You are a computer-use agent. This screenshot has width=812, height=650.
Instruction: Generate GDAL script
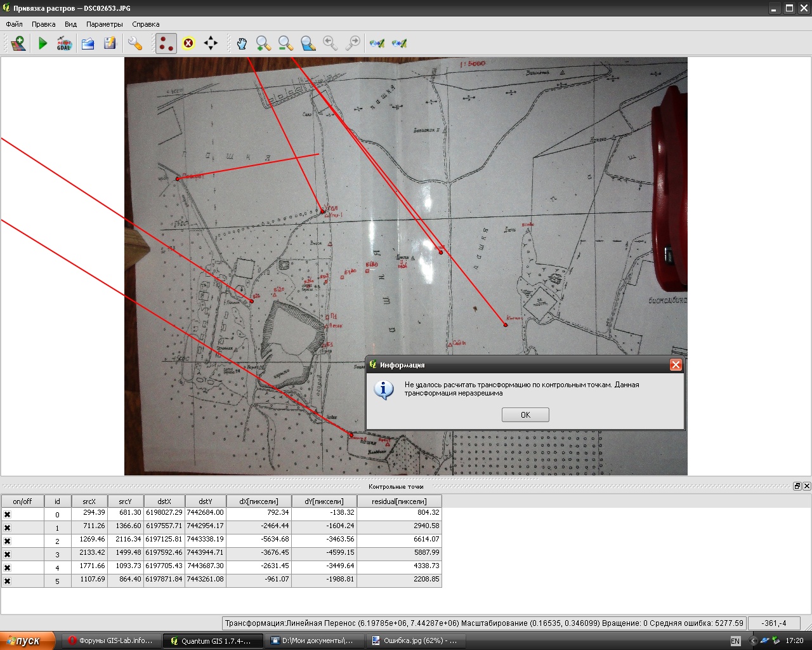point(64,43)
